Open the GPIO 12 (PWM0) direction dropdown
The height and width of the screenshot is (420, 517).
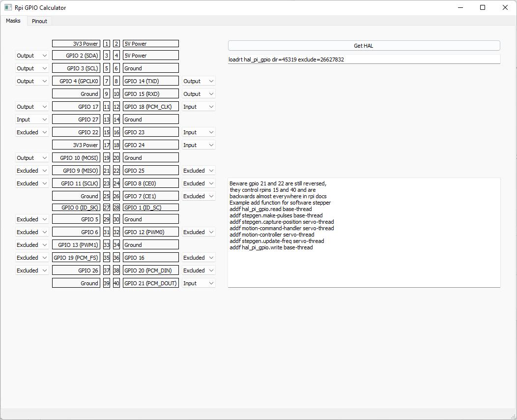(x=199, y=232)
